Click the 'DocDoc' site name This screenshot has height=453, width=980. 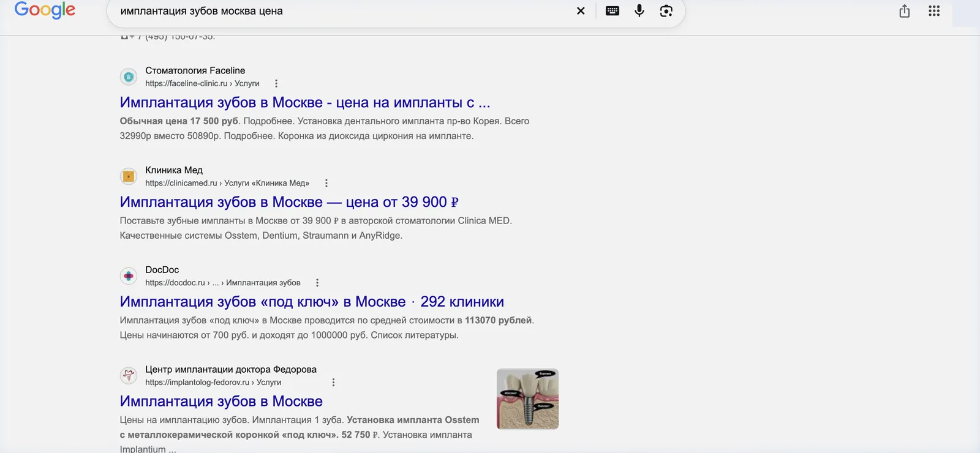(x=162, y=270)
